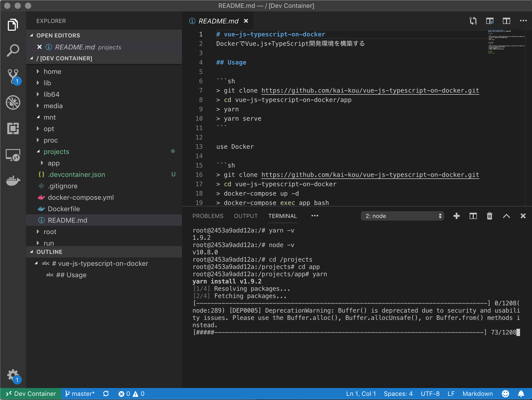This screenshot has width=532, height=400.
Task: Select the README.md editor tab
Action: 218,21
